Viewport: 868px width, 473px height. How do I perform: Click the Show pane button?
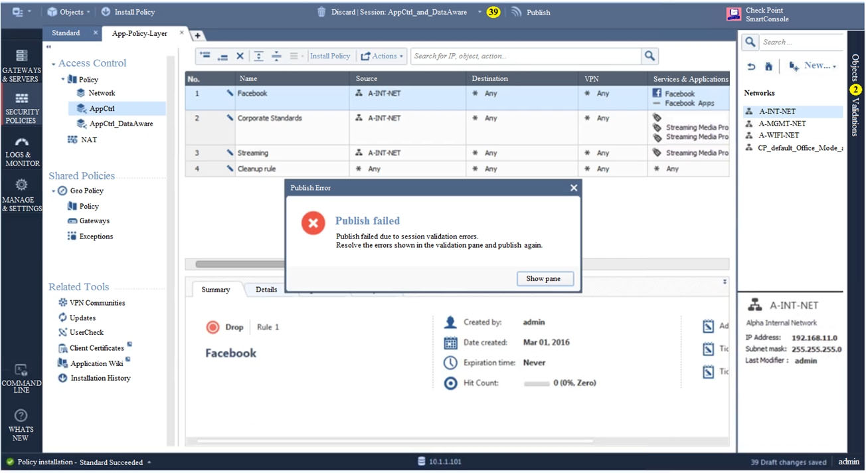543,279
